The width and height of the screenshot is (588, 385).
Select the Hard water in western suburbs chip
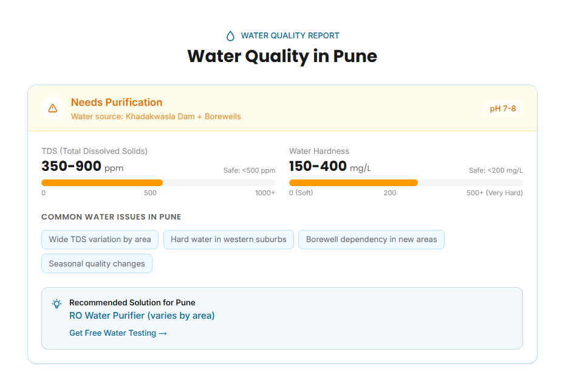[x=228, y=239]
